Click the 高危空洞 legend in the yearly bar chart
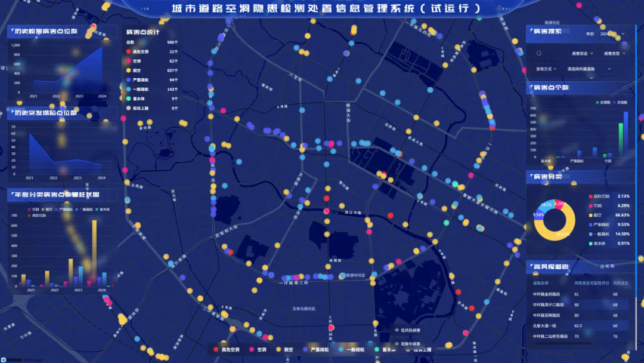 click(x=37, y=216)
